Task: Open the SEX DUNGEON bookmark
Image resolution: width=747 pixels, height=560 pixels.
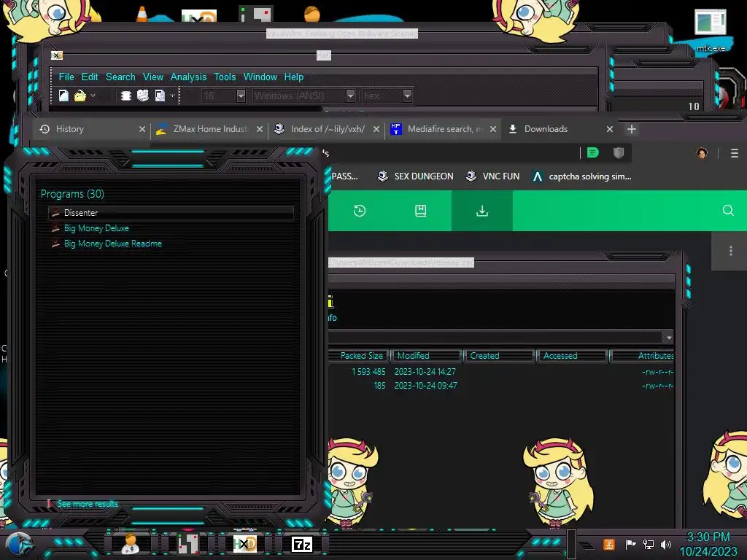Action: pos(415,176)
